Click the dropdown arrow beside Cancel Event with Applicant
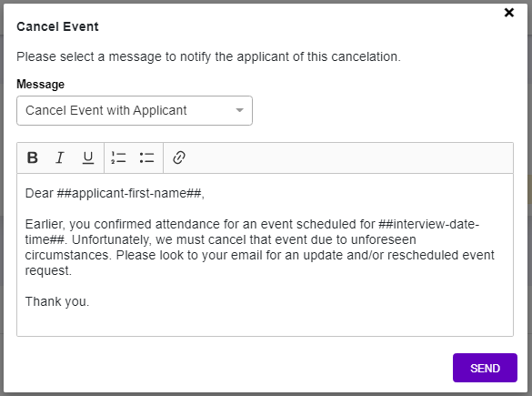532x396 pixels. [239, 110]
